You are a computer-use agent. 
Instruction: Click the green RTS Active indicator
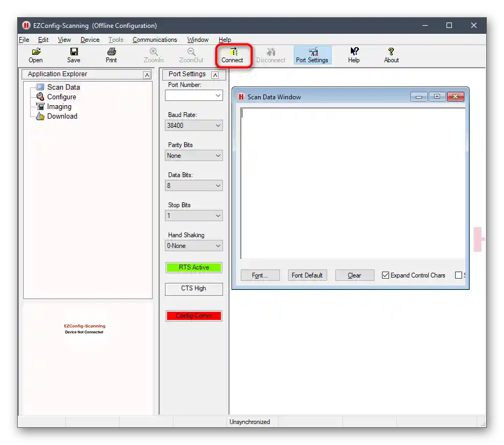(x=194, y=267)
